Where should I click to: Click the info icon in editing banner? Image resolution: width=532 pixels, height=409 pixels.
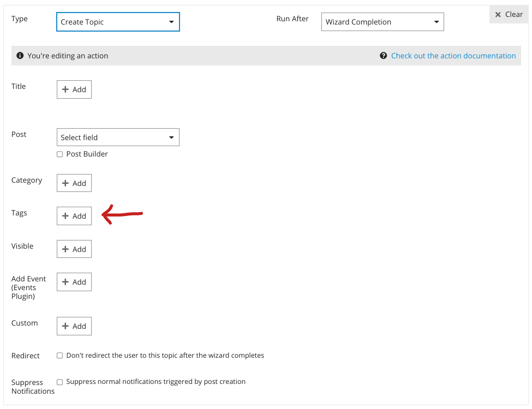20,56
